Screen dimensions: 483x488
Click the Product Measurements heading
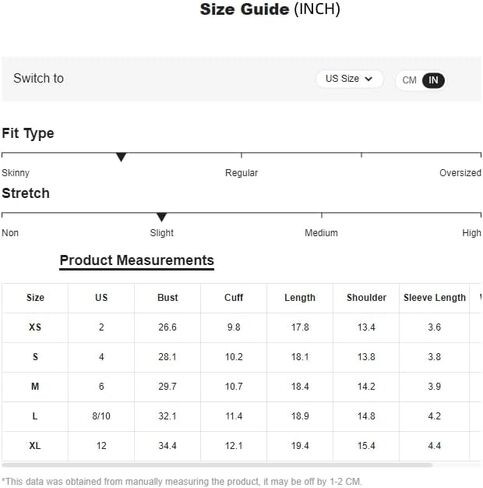coord(137,261)
